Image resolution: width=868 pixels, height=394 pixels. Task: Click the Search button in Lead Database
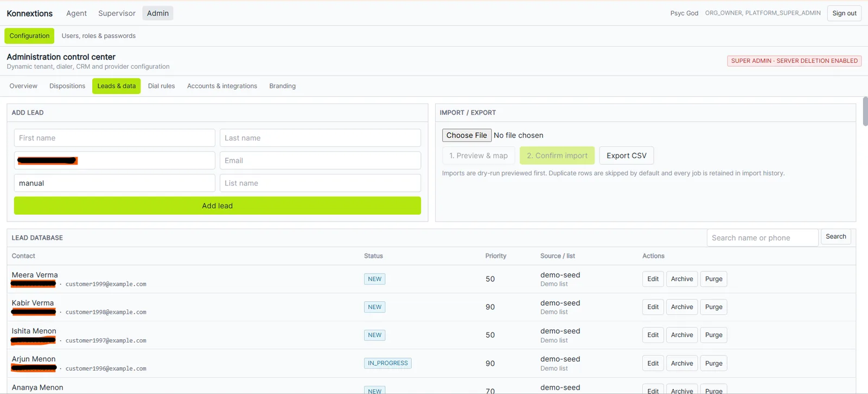[835, 237]
